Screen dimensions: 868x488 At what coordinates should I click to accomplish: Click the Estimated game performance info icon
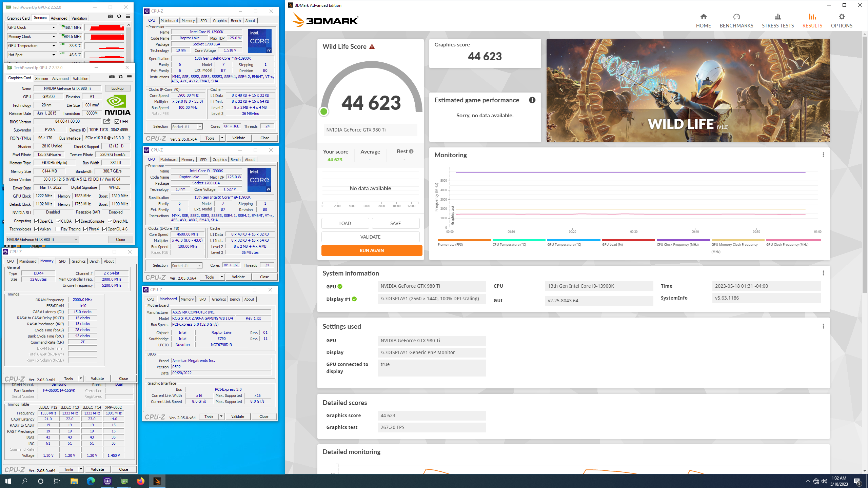[532, 100]
